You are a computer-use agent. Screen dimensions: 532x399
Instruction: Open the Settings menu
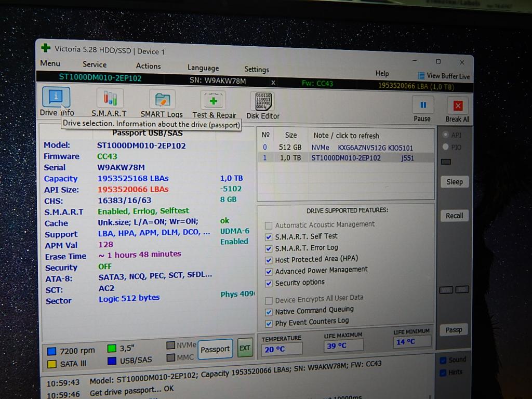(257, 69)
